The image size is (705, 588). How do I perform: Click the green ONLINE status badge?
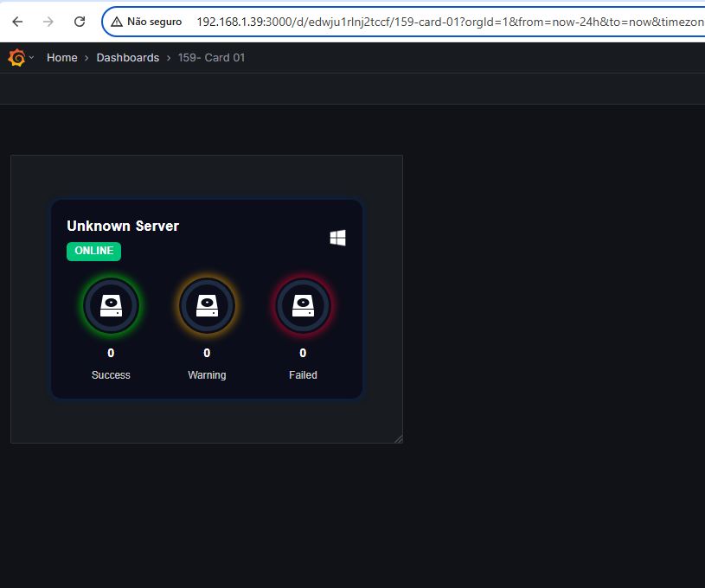[x=94, y=251]
